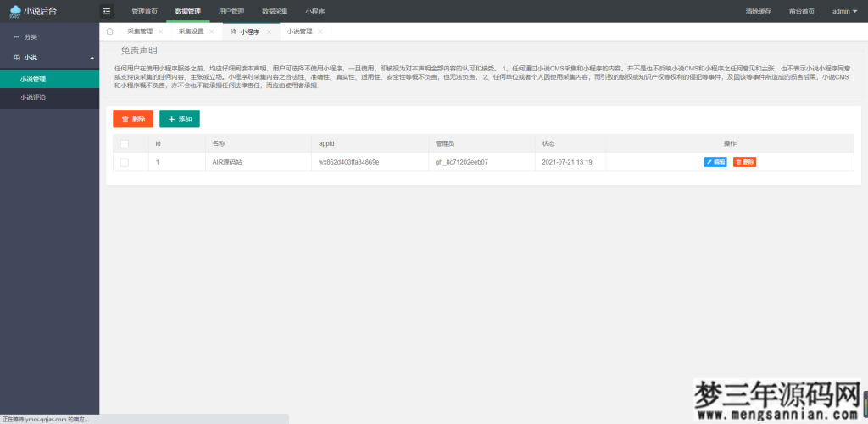Check the select-all checkbox in table header
The width and height of the screenshot is (868, 424).
coord(125,143)
